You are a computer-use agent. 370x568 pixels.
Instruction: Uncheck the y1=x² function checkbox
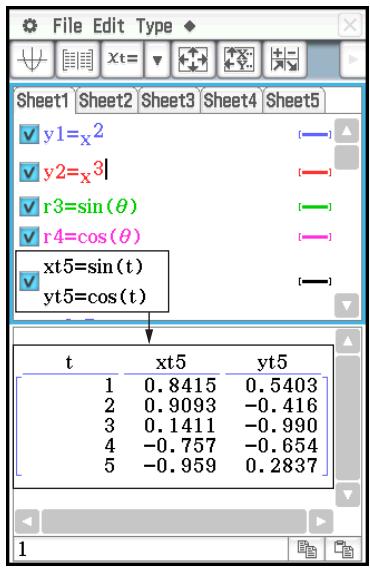(x=29, y=134)
